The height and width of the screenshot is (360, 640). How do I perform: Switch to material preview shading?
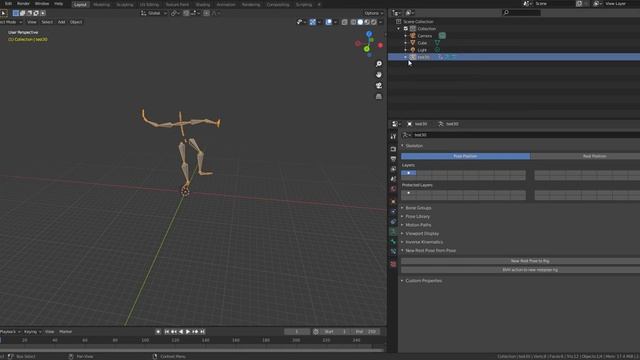coord(367,22)
